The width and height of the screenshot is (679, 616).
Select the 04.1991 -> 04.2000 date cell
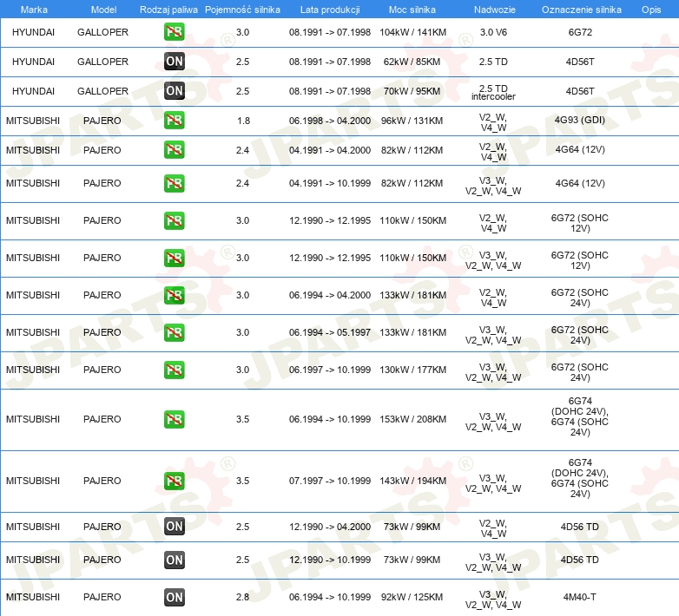click(x=330, y=150)
